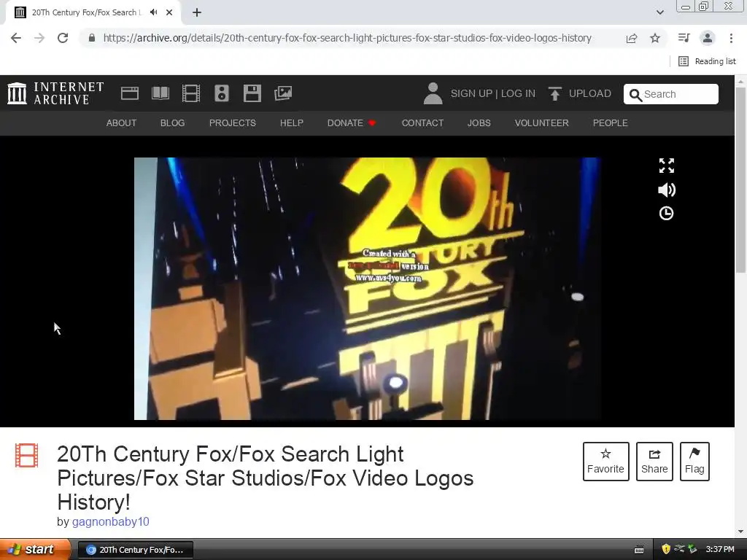
Task: Click the taskbar clock 3:37 PM
Action: click(720, 550)
